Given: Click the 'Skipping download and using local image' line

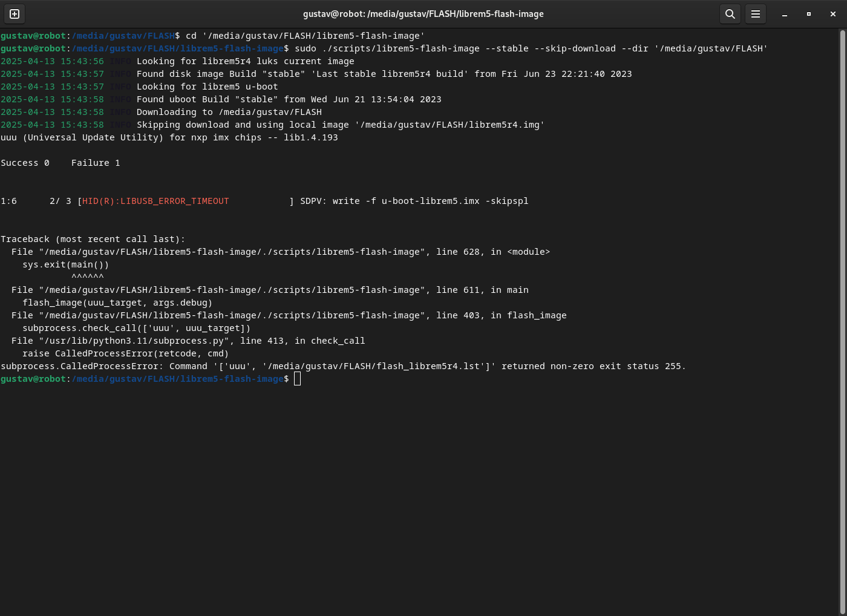Looking at the screenshot, I should [341, 125].
